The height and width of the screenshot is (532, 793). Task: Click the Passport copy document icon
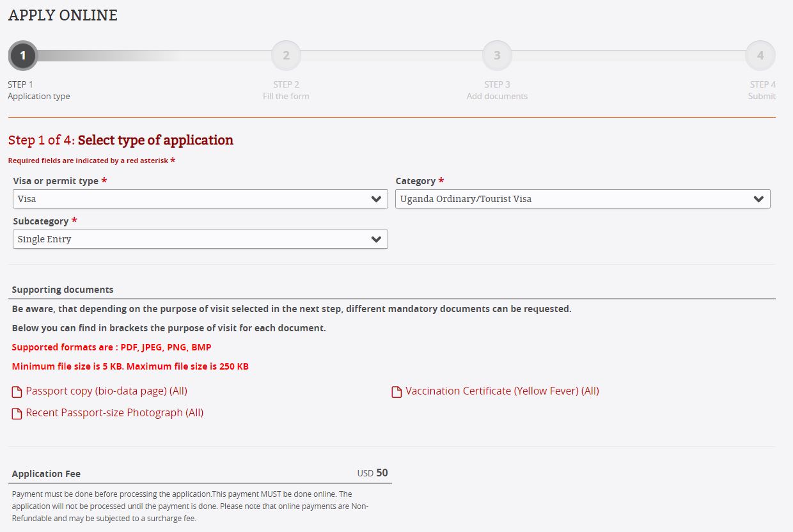tap(17, 391)
